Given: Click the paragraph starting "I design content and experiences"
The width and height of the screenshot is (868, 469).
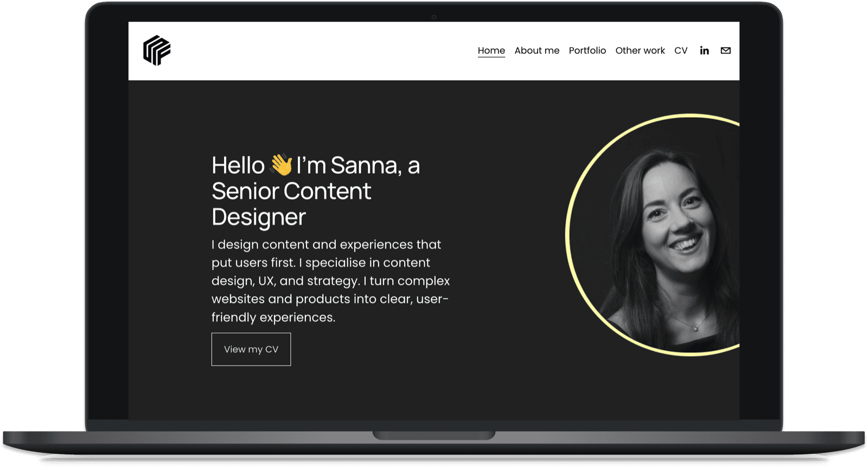Looking at the screenshot, I should 330,281.
